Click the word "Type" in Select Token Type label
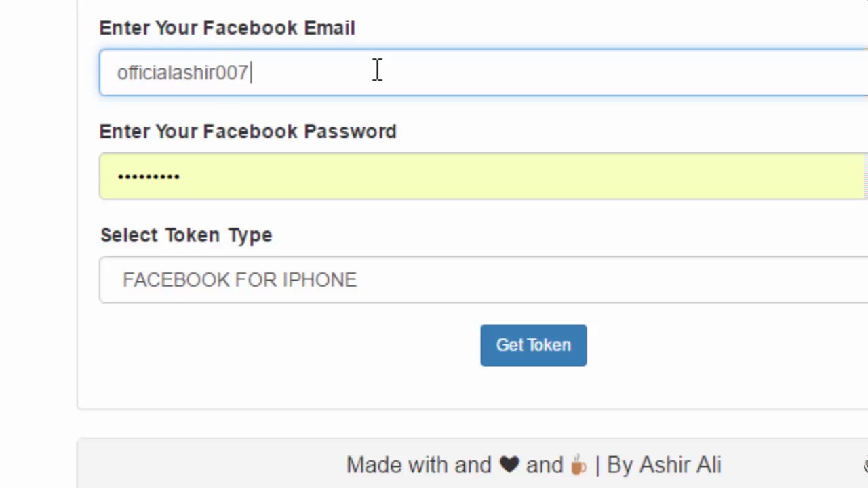 pos(250,235)
